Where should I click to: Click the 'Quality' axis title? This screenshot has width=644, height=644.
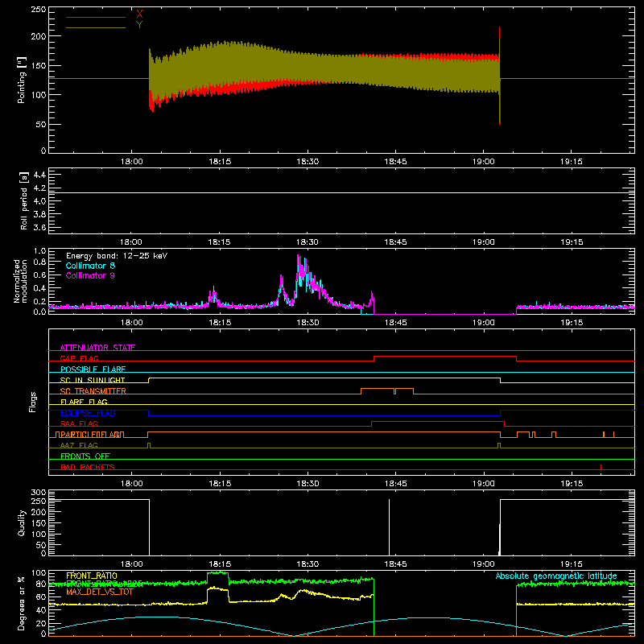tap(22, 522)
